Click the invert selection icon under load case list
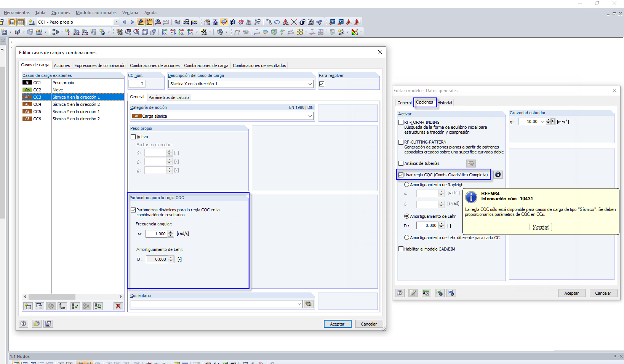 tap(98, 306)
